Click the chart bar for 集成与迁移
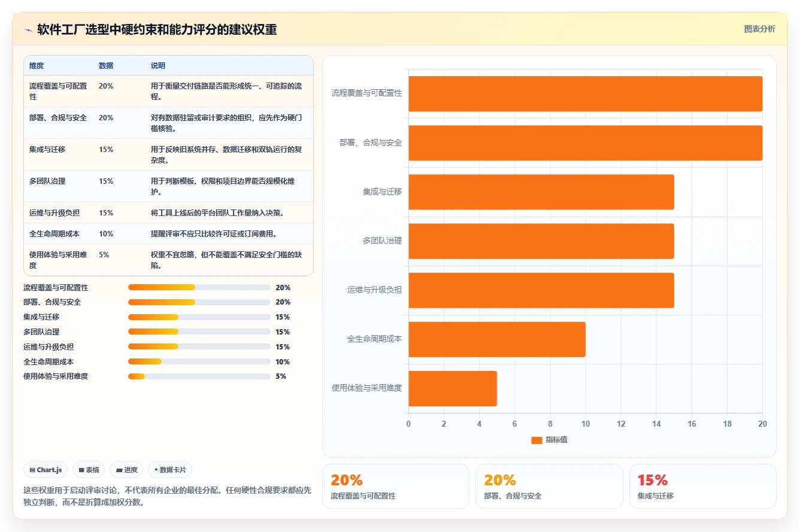The image size is (800, 532). 541,192
